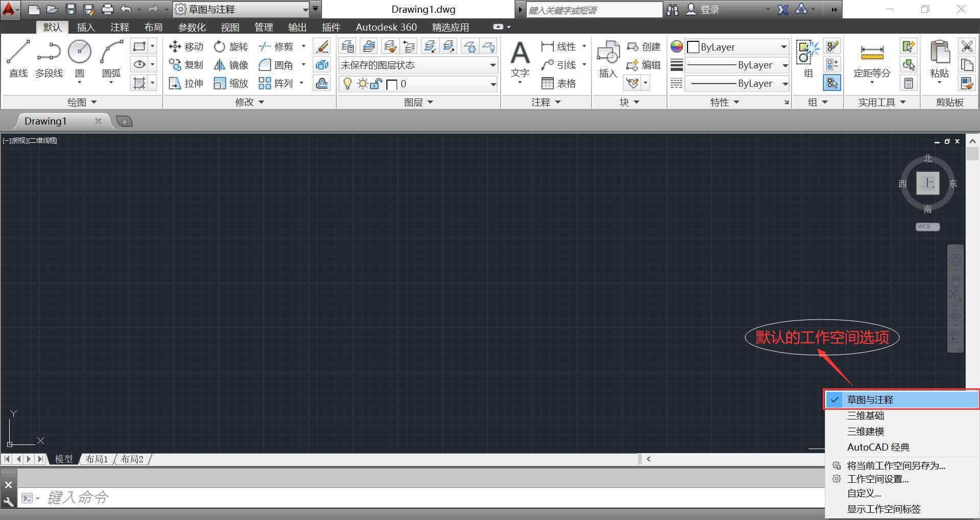Expand the 图层 panel

pyautogui.click(x=418, y=102)
